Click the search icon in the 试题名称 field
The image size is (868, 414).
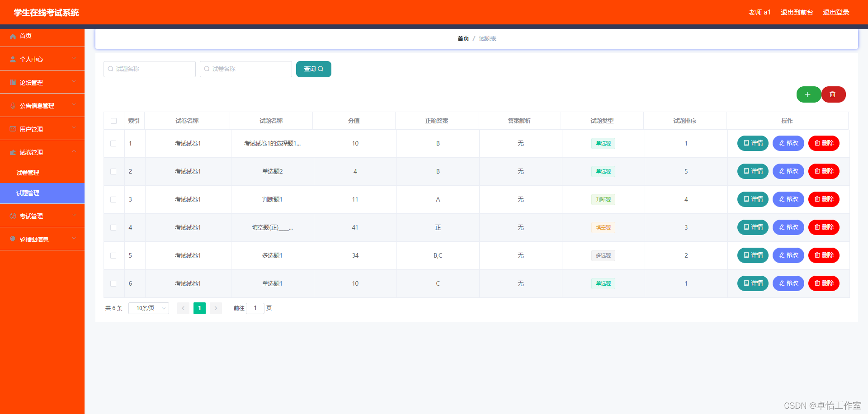click(x=110, y=69)
